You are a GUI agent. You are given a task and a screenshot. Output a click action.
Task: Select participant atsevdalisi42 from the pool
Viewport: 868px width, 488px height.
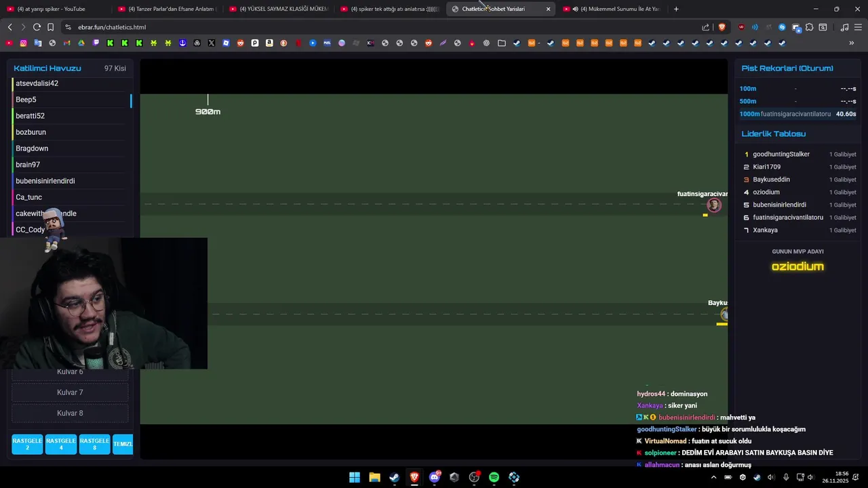pos(69,83)
